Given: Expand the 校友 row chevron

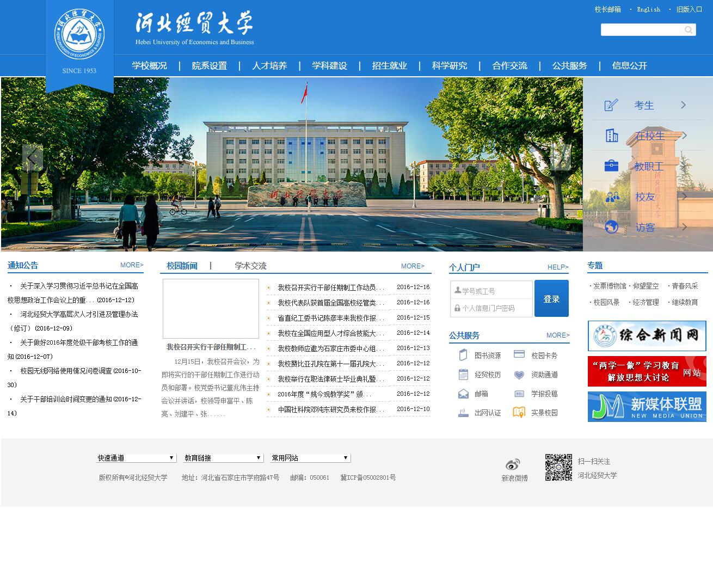Looking at the screenshot, I should point(684,197).
